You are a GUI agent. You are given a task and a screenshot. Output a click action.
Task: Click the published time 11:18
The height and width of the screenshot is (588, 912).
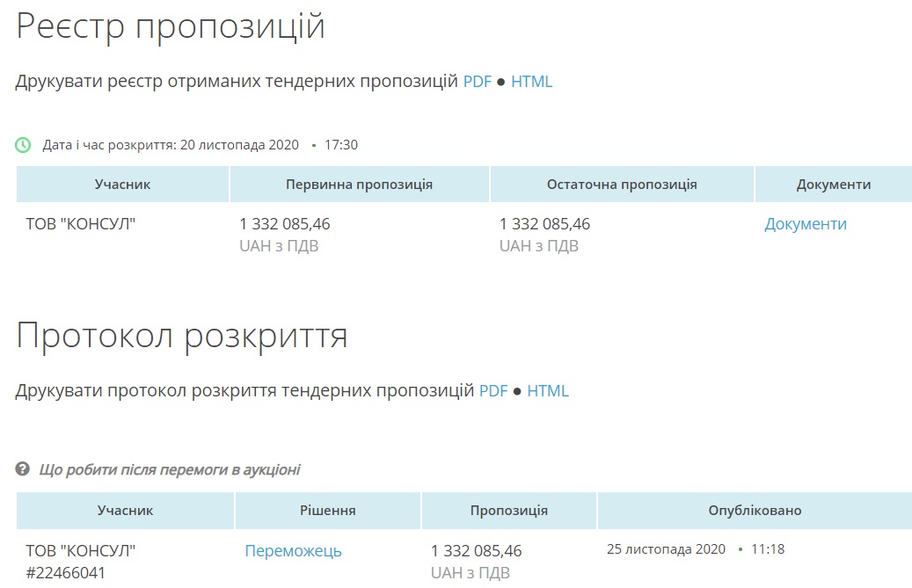[768, 549]
